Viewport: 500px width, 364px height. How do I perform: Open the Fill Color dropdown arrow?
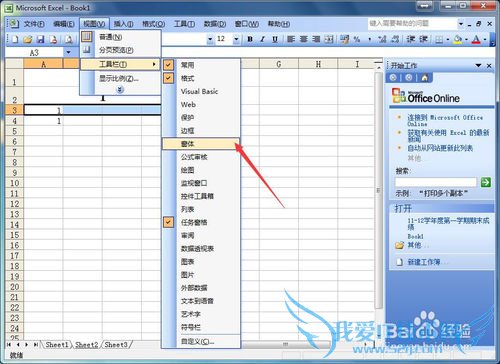point(466,40)
